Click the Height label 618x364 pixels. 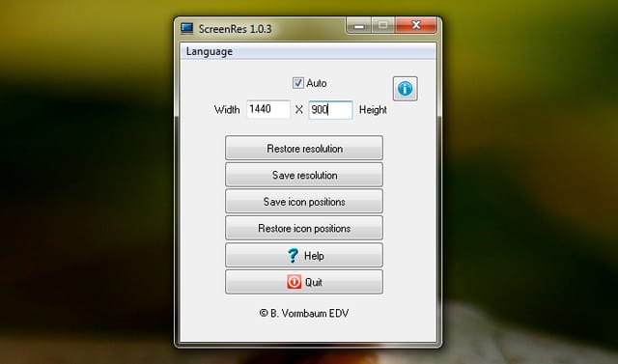(373, 110)
